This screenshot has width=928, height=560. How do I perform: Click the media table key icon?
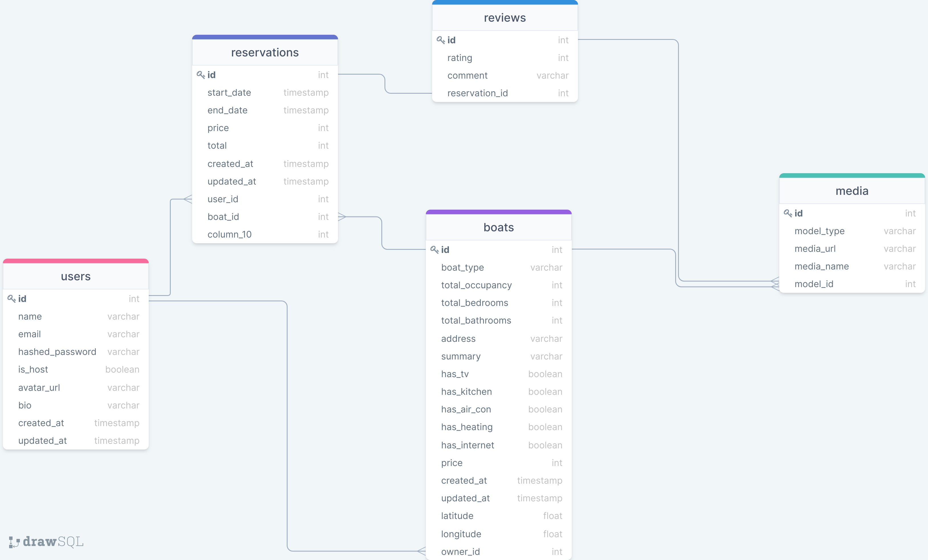pyautogui.click(x=787, y=213)
